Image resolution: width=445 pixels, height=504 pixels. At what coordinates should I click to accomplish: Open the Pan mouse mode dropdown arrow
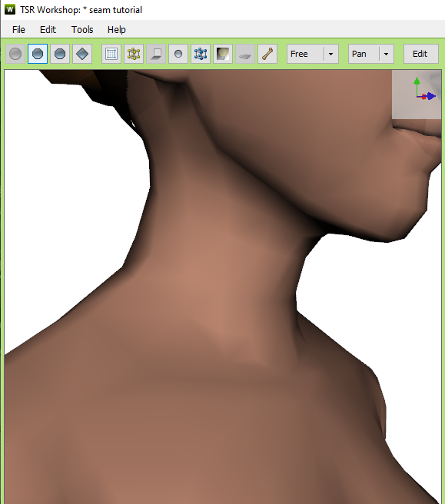coord(387,54)
